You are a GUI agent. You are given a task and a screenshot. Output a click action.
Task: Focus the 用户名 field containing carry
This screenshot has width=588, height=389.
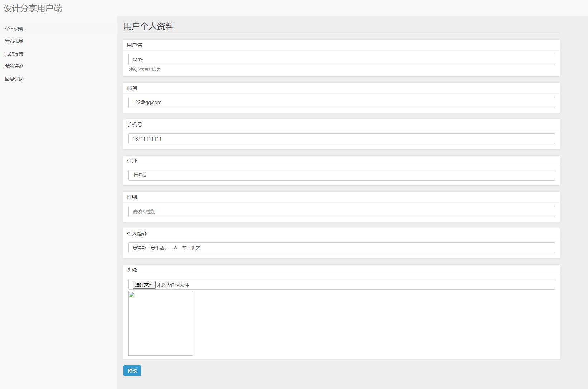tap(341, 60)
